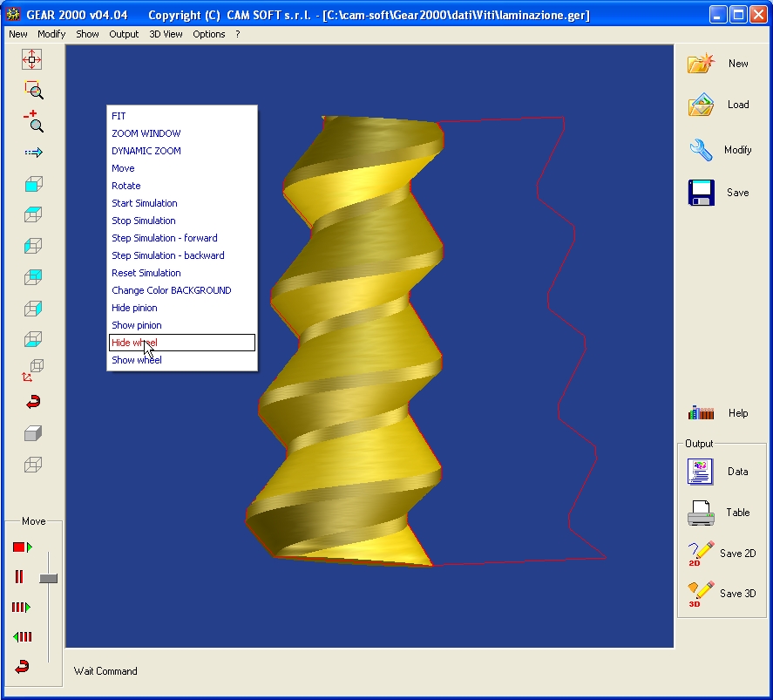
Task: Open the Show menu
Action: (x=87, y=34)
